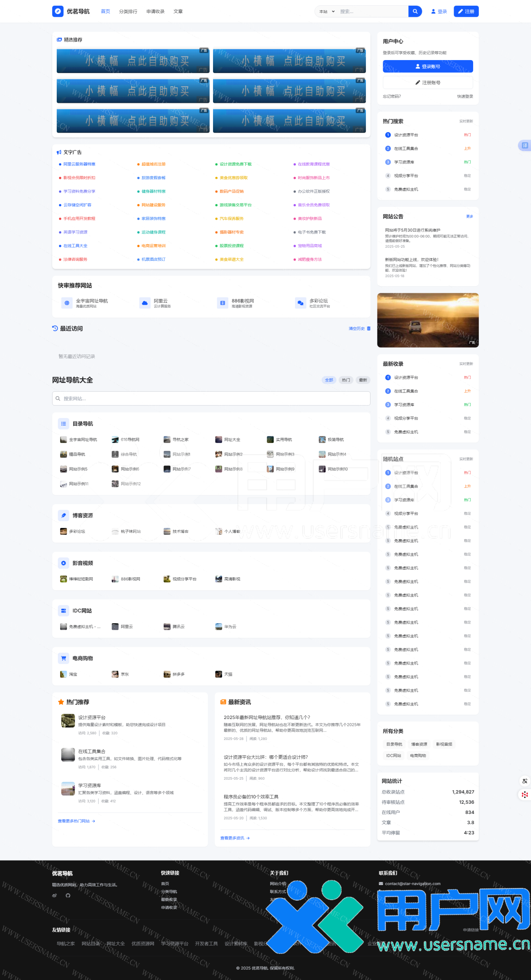Open the GitHub icon in footer
531x980 pixels.
(x=68, y=895)
